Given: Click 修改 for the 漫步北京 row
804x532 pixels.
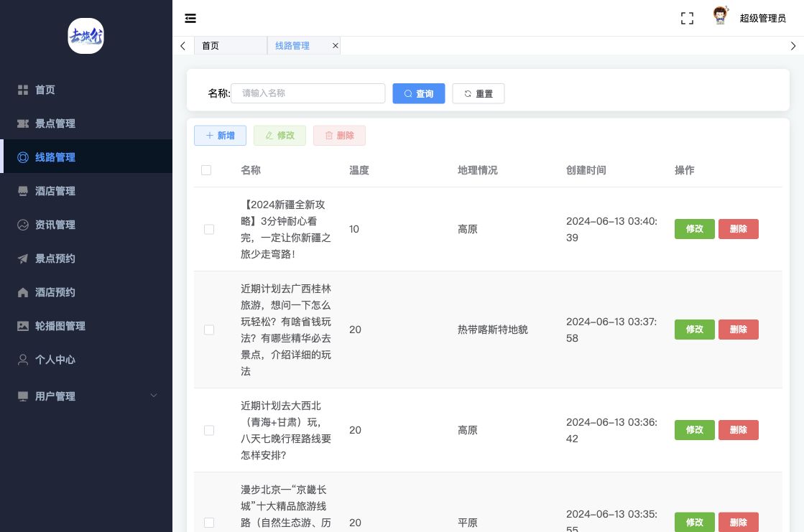Looking at the screenshot, I should [694, 522].
